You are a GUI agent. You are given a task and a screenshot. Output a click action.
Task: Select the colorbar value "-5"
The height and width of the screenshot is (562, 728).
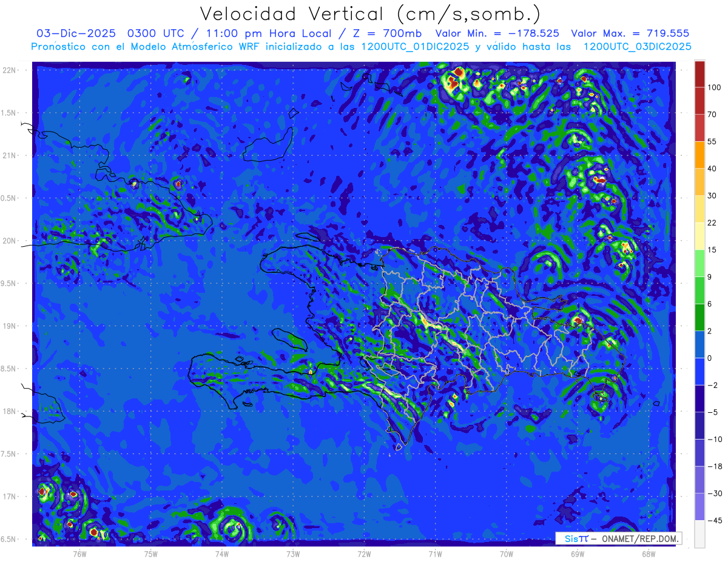point(713,412)
